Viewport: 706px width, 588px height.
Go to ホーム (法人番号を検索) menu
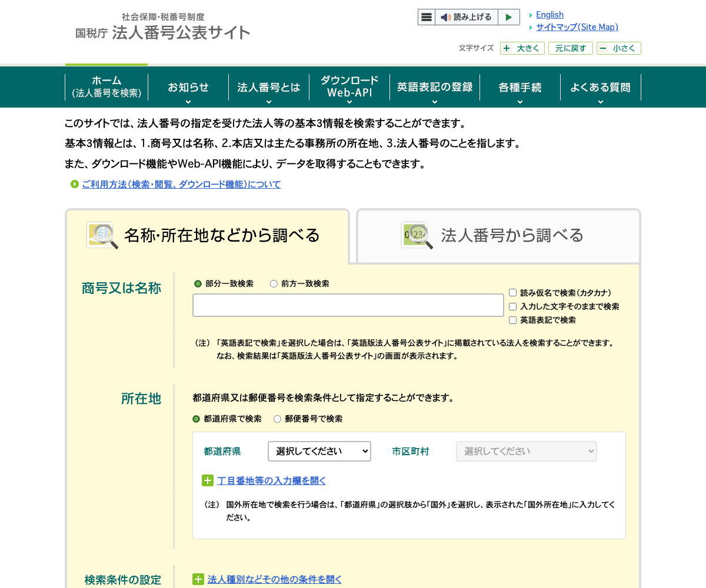pyautogui.click(x=106, y=87)
